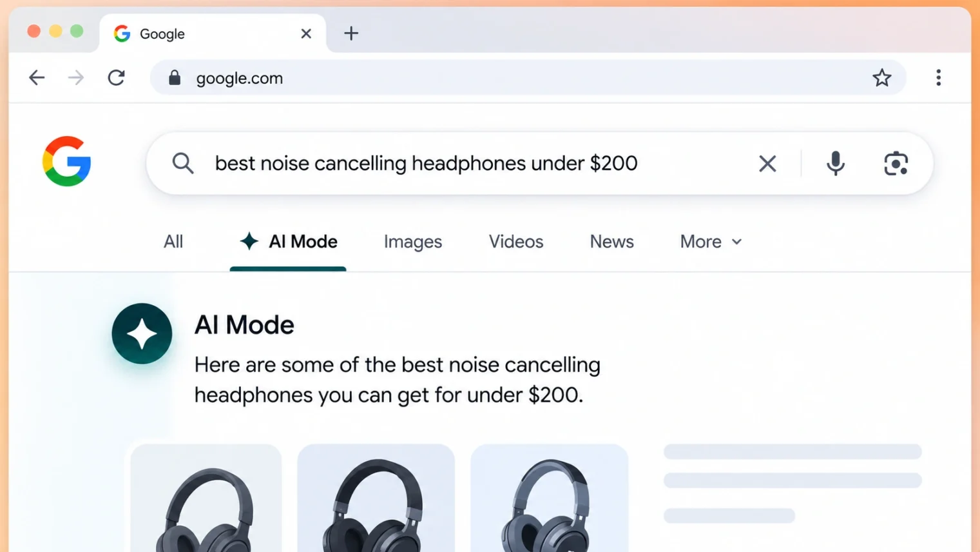Click the round AI Mode sparkle badge

(142, 333)
